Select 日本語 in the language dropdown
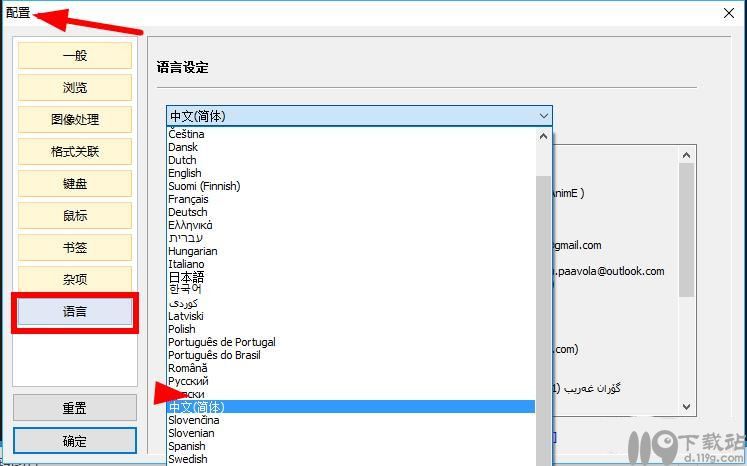The height and width of the screenshot is (466, 747). pos(186,277)
